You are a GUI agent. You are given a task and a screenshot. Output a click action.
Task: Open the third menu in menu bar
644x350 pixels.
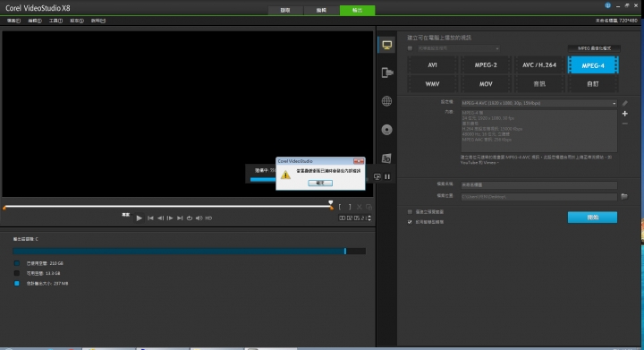click(x=55, y=21)
